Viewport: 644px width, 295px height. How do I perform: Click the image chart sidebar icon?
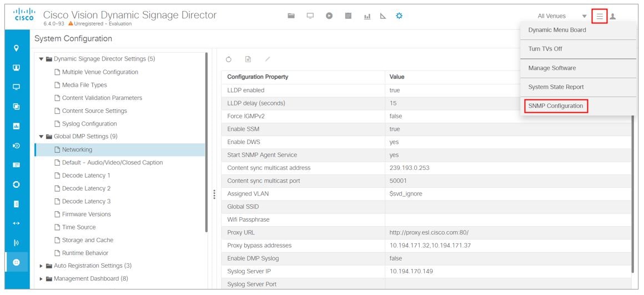click(x=17, y=126)
